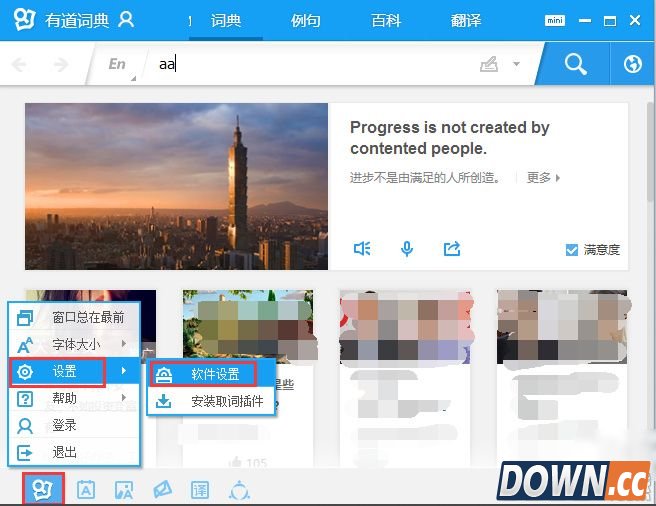Click the globe web search icon

[x=633, y=64]
